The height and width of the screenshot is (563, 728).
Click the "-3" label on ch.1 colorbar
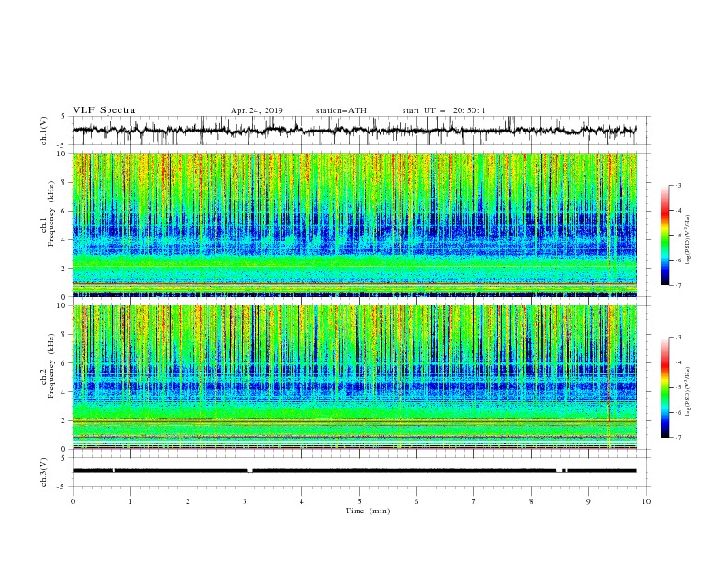[677, 185]
